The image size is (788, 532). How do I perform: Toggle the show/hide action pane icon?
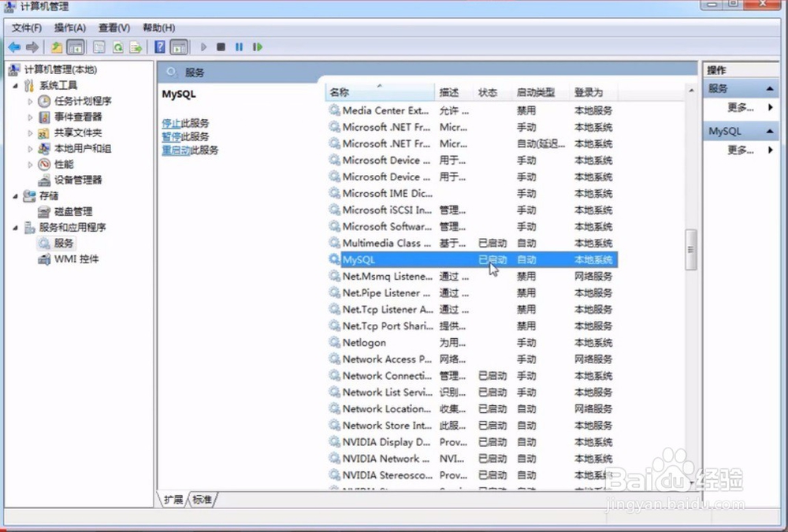click(179, 47)
